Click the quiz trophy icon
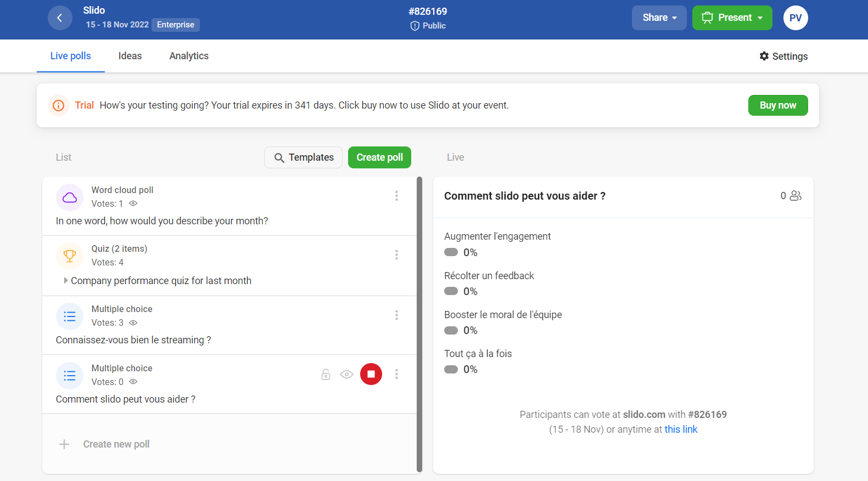 pyautogui.click(x=70, y=256)
